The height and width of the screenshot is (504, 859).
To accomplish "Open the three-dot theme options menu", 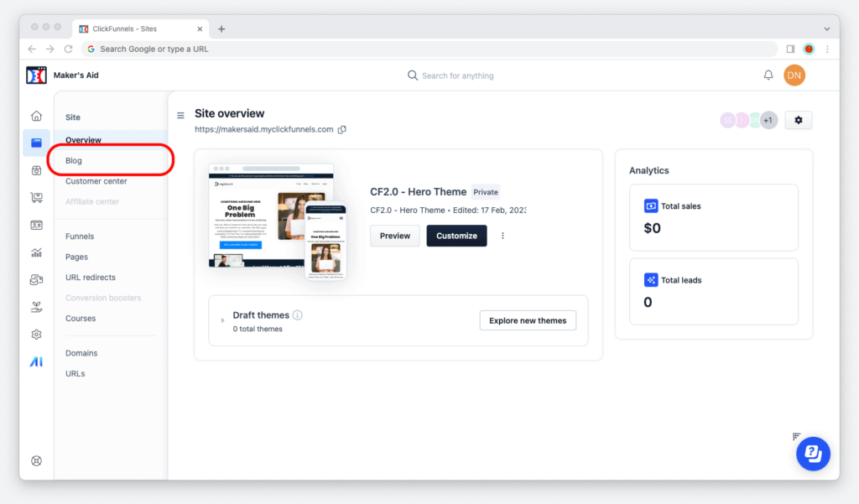I will coord(502,236).
